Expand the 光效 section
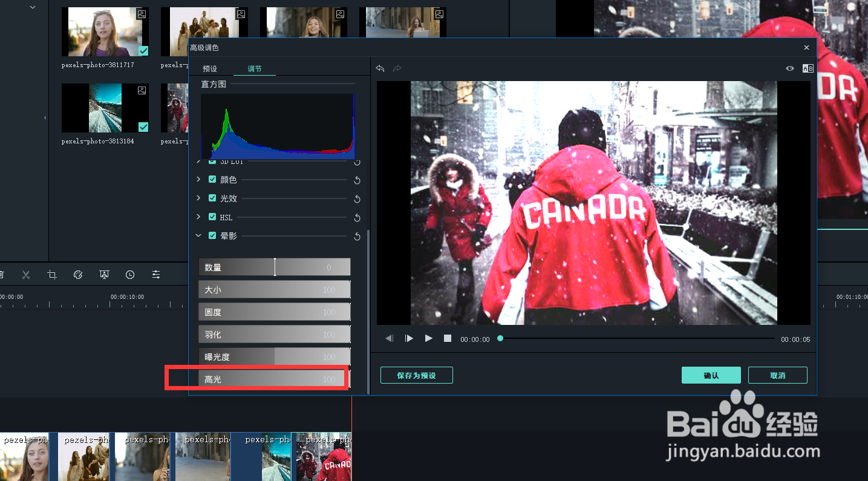Image resolution: width=868 pixels, height=481 pixels. tap(198, 198)
